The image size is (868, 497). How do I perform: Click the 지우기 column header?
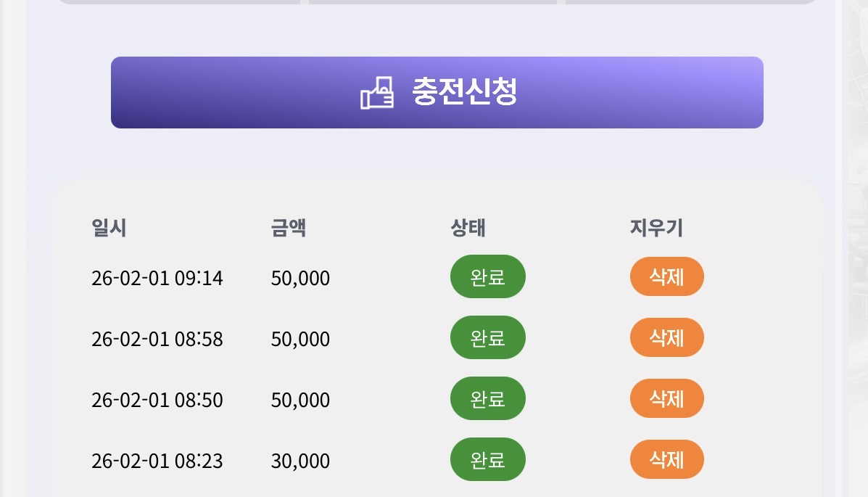(656, 228)
